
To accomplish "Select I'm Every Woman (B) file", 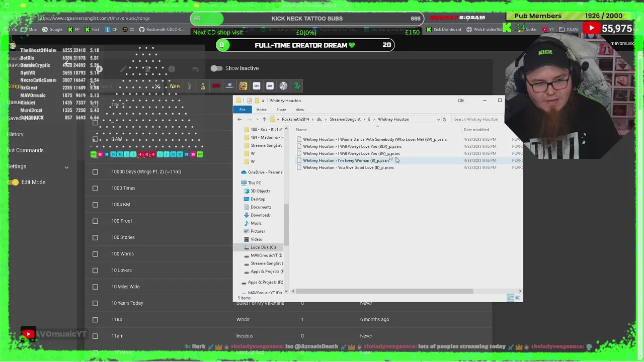I will click(346, 160).
